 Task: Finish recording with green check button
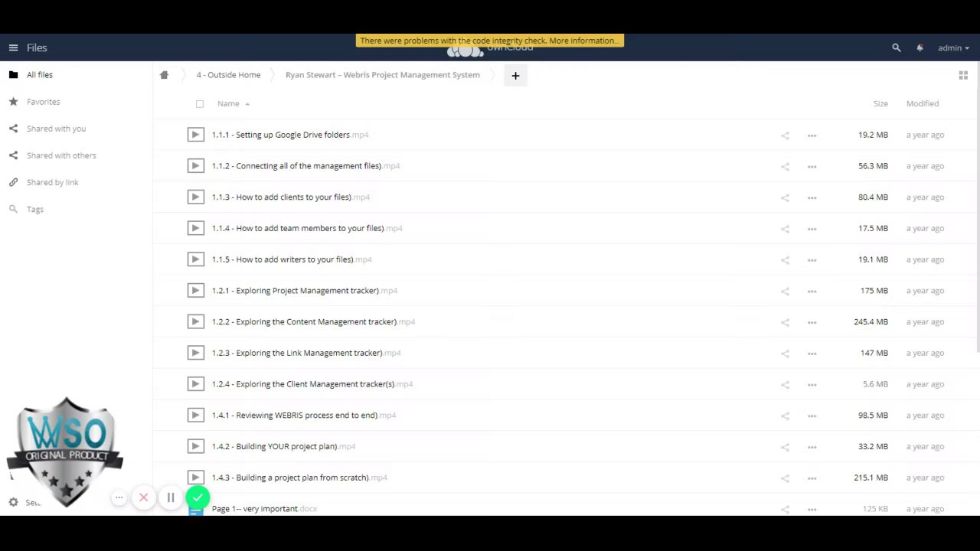click(x=198, y=497)
